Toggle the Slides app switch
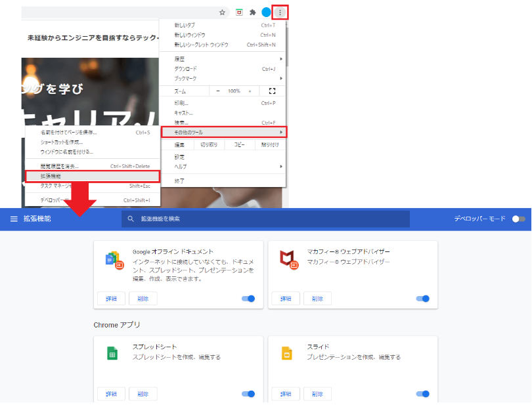Screen dimensions: 532x407 point(423,394)
